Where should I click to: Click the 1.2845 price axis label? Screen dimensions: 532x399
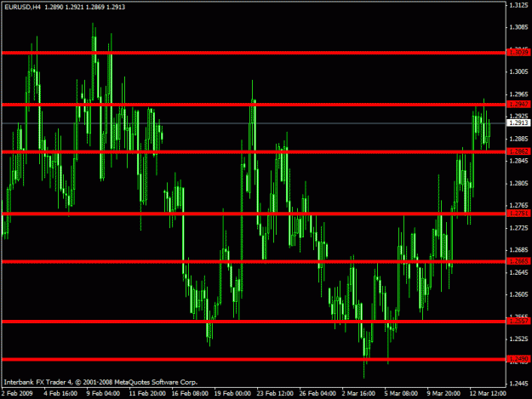(518, 161)
